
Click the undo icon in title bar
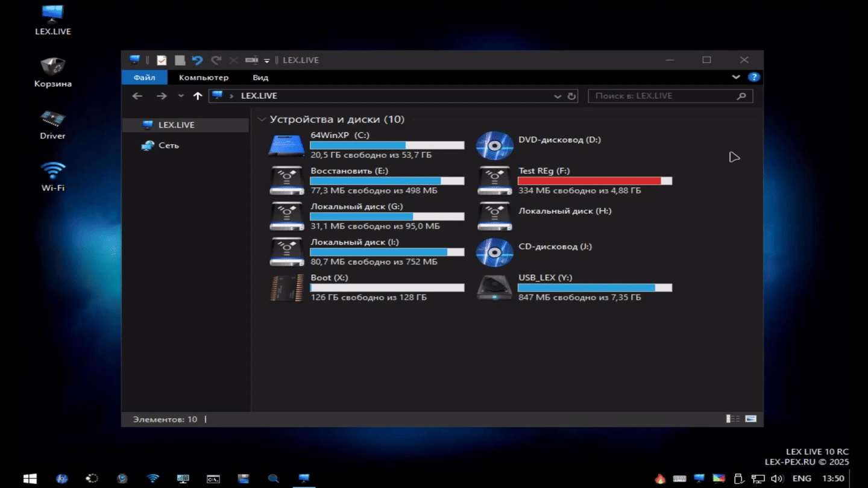pos(197,60)
